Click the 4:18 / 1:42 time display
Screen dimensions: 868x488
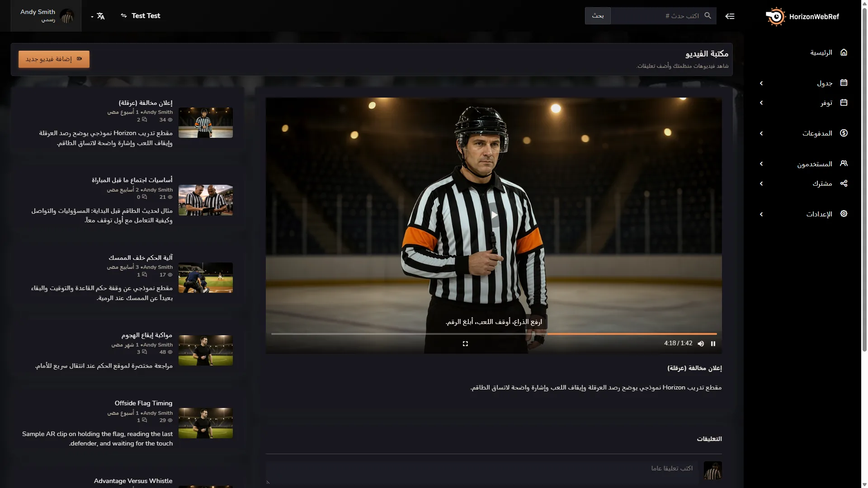[x=678, y=343]
